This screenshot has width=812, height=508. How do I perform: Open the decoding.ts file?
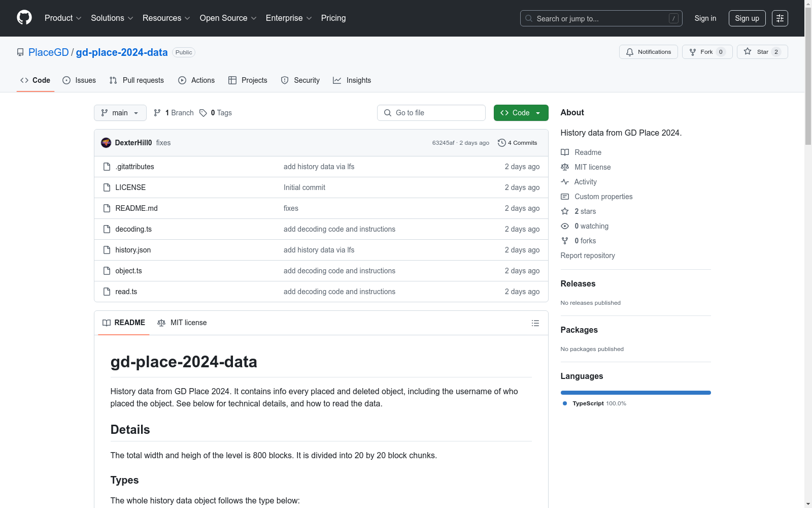pyautogui.click(x=133, y=229)
